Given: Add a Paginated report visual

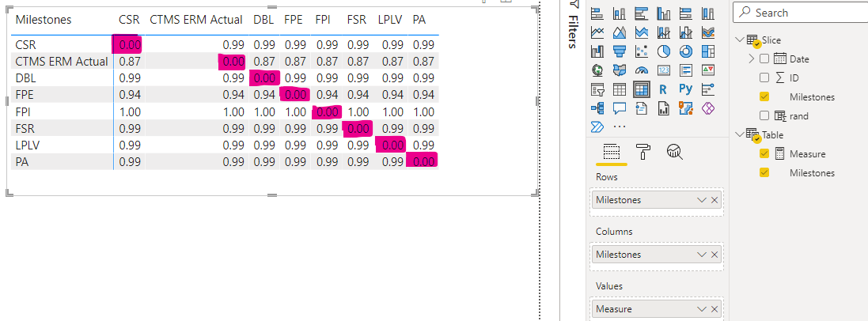Looking at the screenshot, I should [664, 108].
